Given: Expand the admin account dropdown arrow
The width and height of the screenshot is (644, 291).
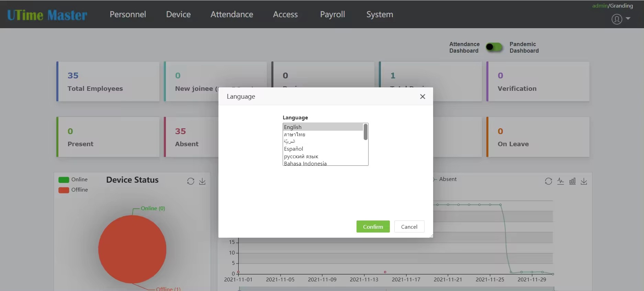Looking at the screenshot, I should (628, 19).
